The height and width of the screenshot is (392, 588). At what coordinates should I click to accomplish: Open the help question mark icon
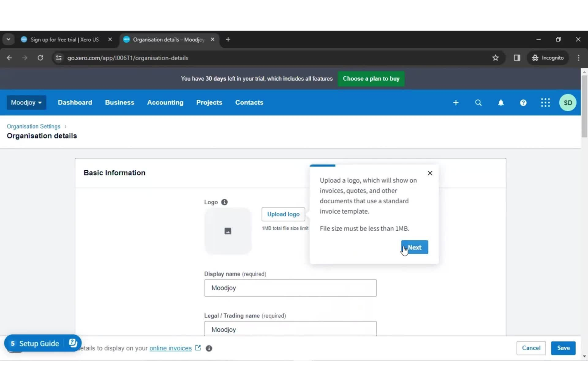pos(523,103)
